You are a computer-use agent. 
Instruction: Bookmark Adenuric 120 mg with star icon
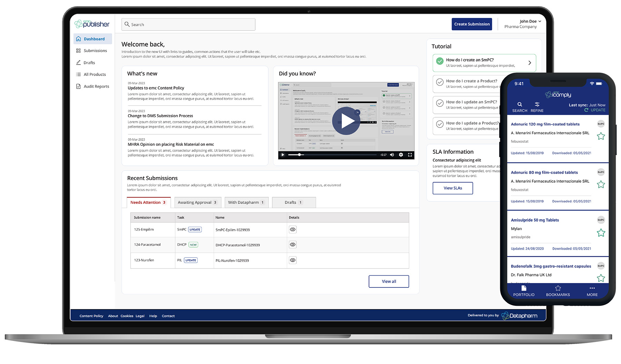click(601, 136)
